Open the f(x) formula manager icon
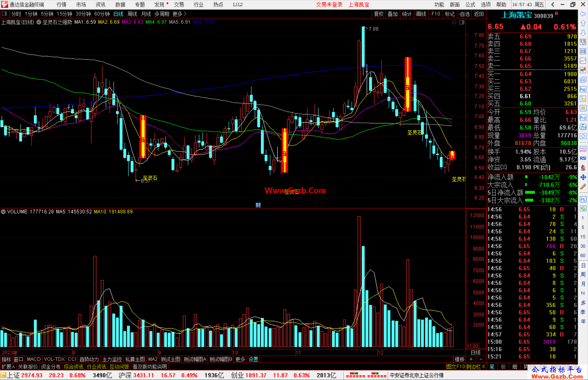Screen dimensions: 588x380 point(583,127)
